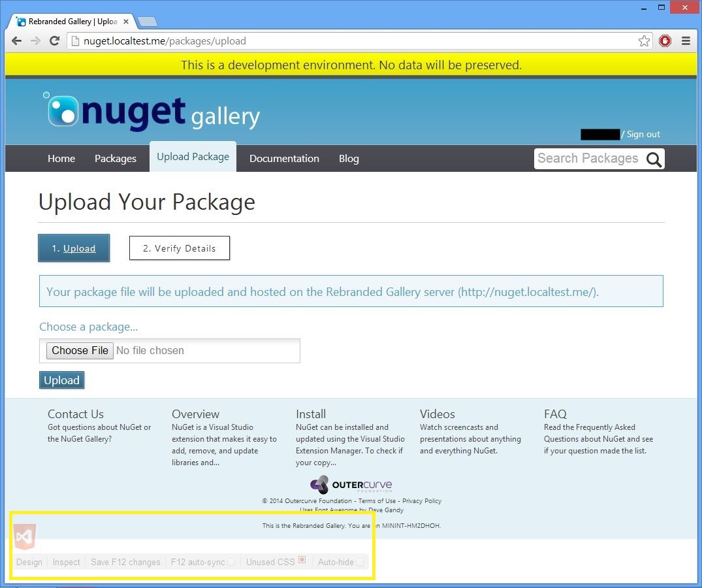Click the 'Choose a package...' label
The height and width of the screenshot is (588, 702).
click(89, 327)
